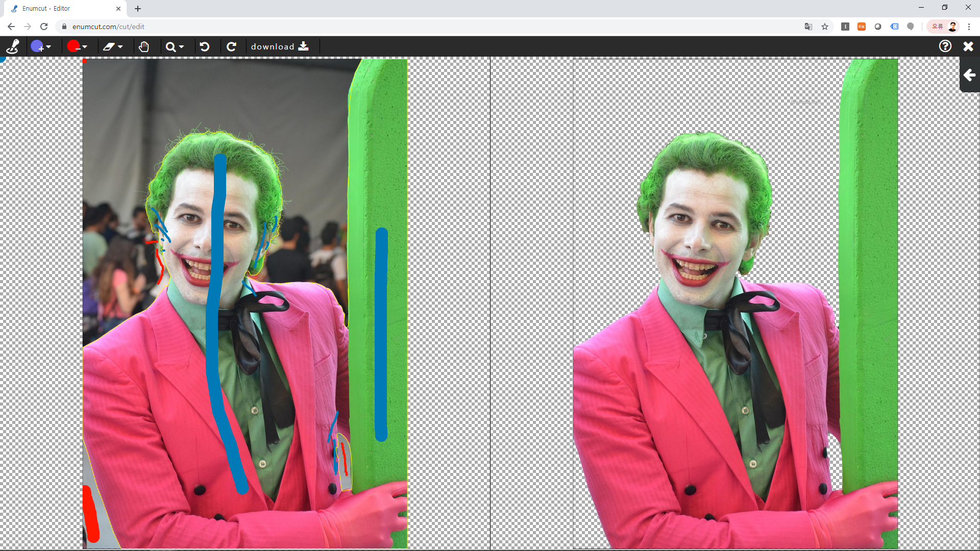Viewport: 980px width, 551px height.
Task: Minimize the Chrome window
Action: coord(921,8)
